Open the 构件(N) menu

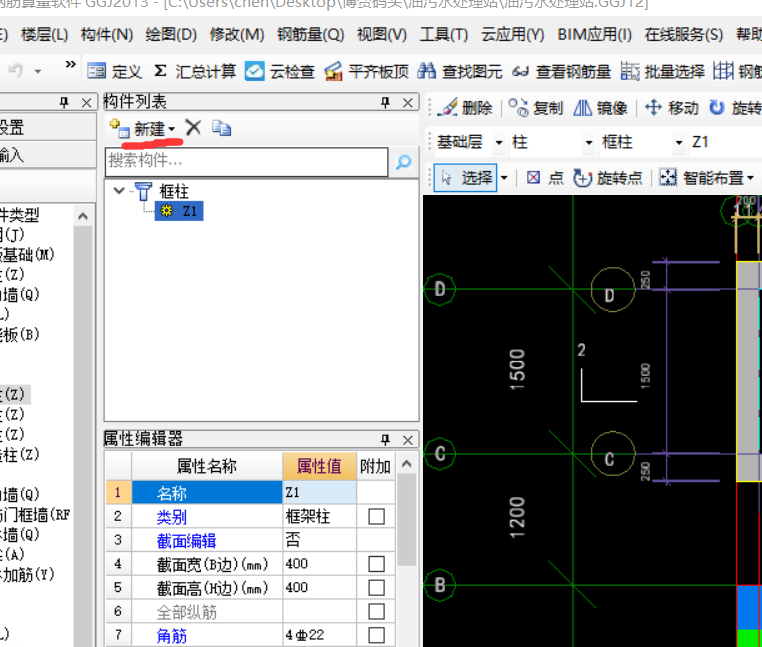click(107, 35)
